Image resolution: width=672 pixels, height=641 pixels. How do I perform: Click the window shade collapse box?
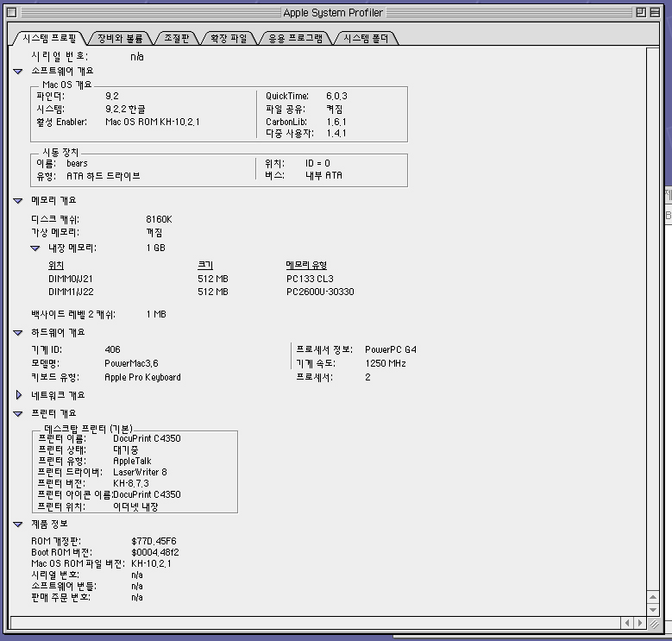point(656,13)
